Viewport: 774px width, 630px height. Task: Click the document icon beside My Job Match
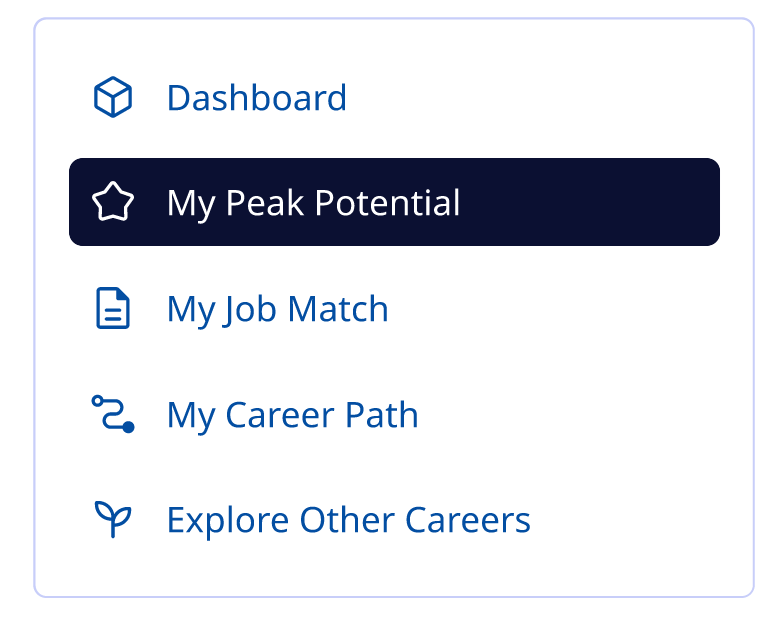click(113, 309)
